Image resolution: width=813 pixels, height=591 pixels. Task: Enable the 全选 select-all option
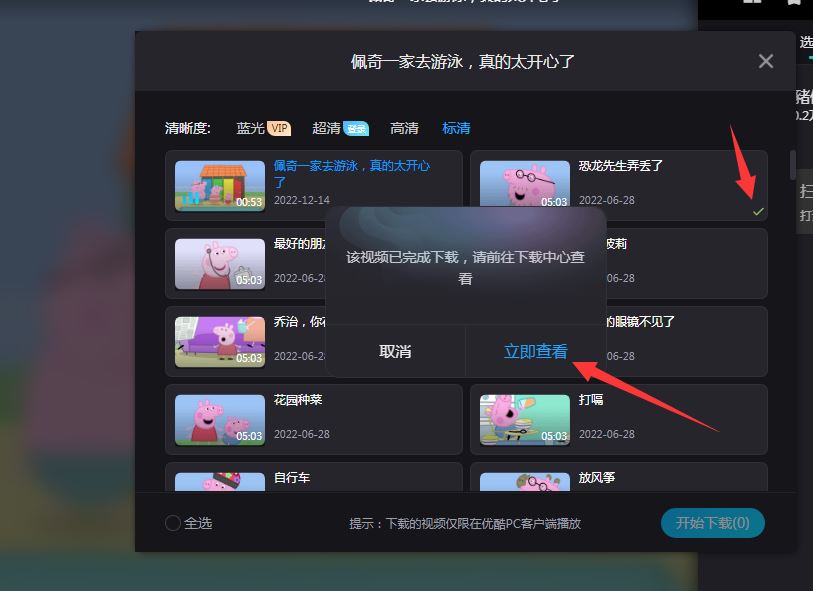click(x=171, y=522)
